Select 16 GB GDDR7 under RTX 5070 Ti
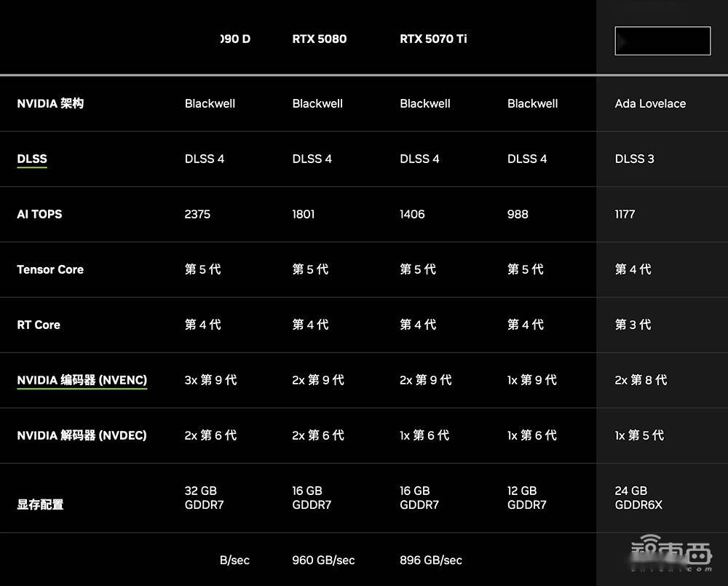Viewport: 728px width, 586px height. click(419, 498)
